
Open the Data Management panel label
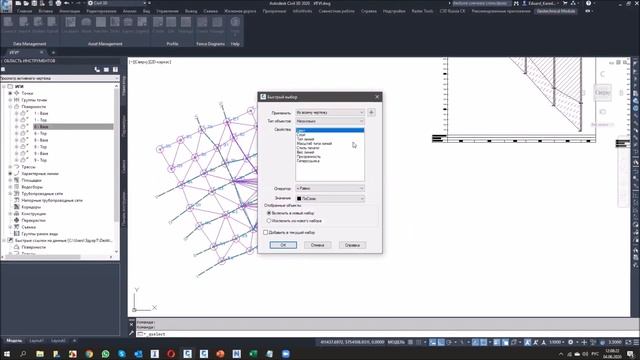click(30, 44)
